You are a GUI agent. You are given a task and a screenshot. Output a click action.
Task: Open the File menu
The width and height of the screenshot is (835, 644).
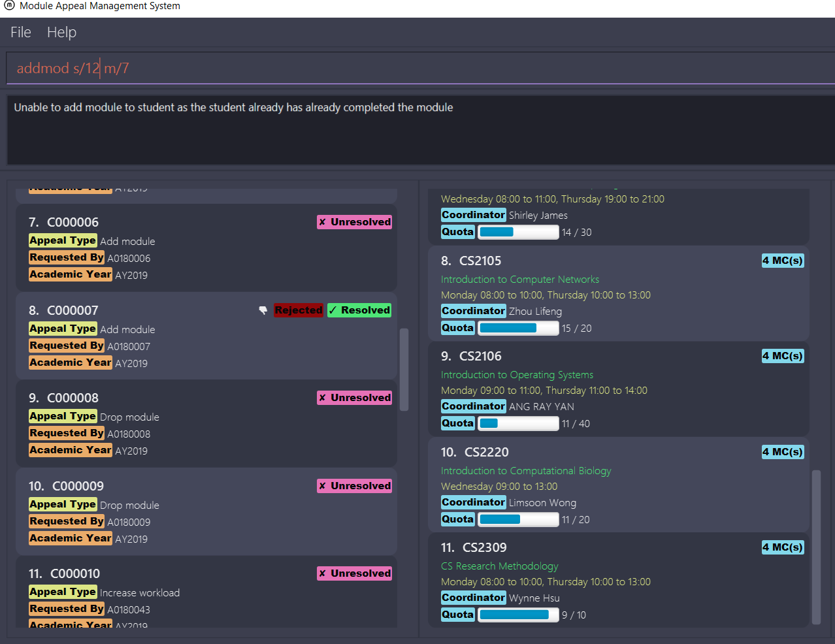coord(21,32)
